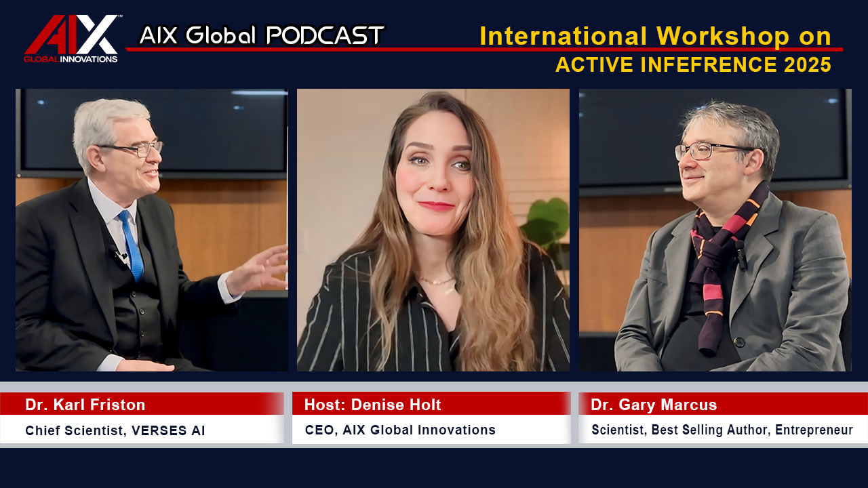Click the Host: Denise Holt name banner
This screenshot has height=488, width=868.
click(x=372, y=405)
